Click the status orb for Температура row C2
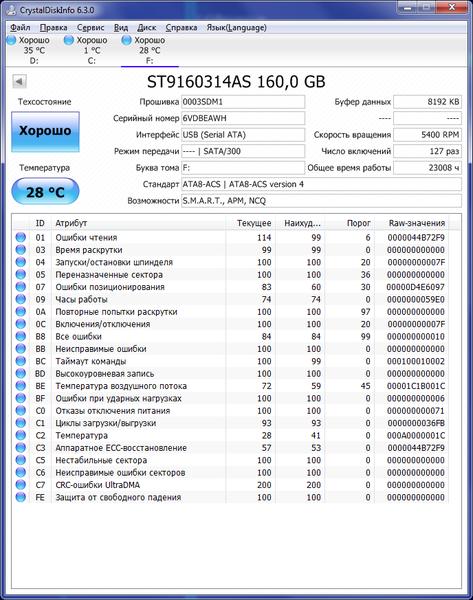The width and height of the screenshot is (473, 600). click(x=21, y=435)
